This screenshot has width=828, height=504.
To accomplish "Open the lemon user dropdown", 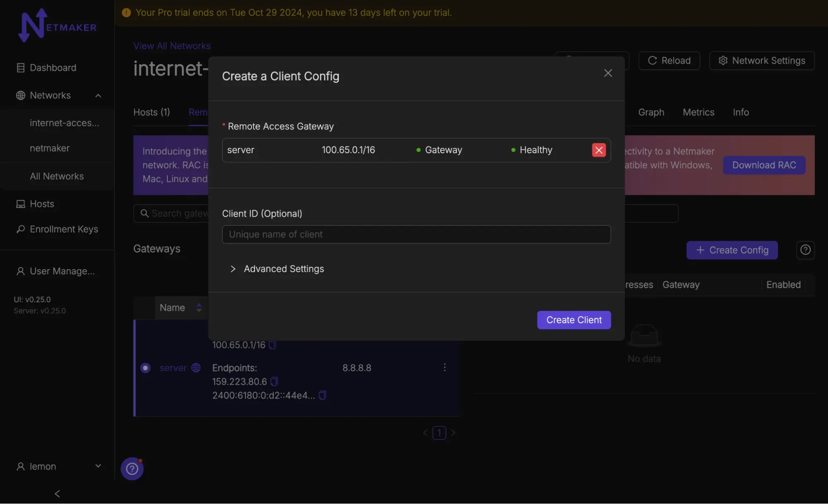I will click(x=98, y=466).
